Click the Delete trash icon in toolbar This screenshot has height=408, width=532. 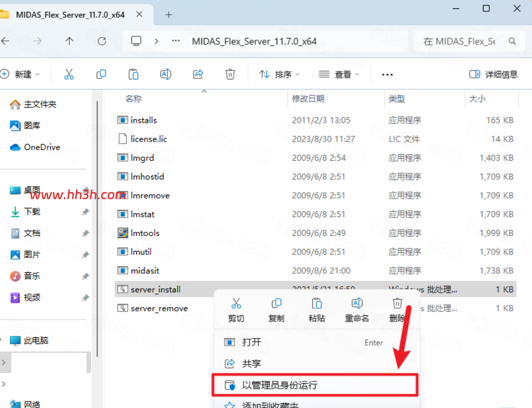(230, 74)
